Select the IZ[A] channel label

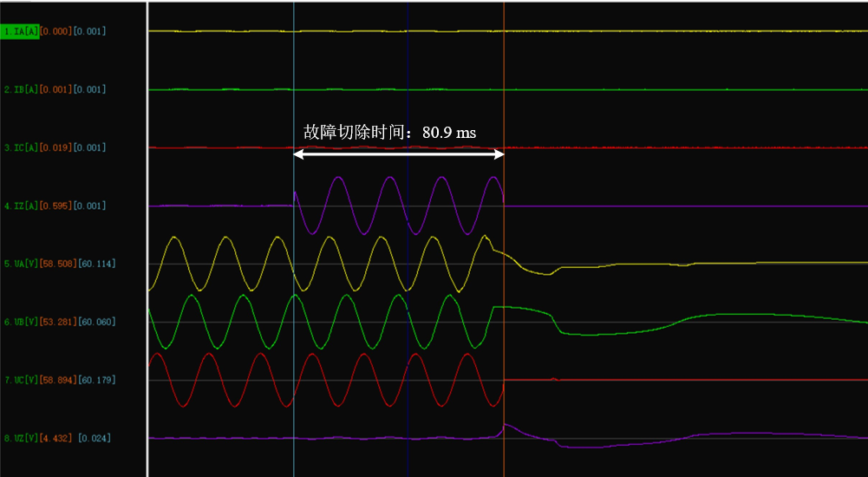(x=20, y=206)
